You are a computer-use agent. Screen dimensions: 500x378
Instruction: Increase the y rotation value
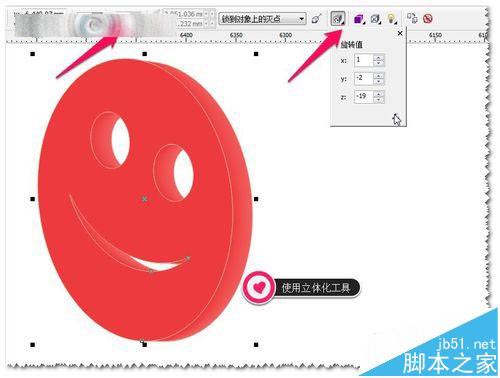pyautogui.click(x=379, y=76)
